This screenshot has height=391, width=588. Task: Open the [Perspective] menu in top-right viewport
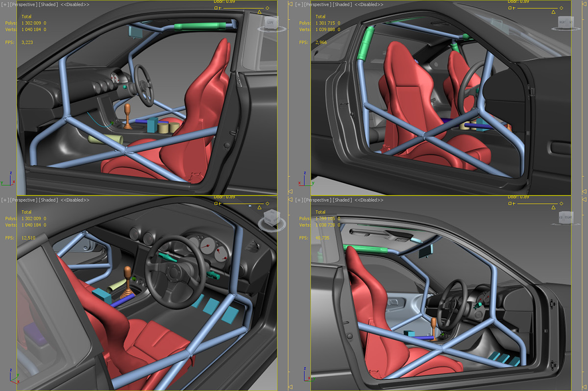pos(317,4)
